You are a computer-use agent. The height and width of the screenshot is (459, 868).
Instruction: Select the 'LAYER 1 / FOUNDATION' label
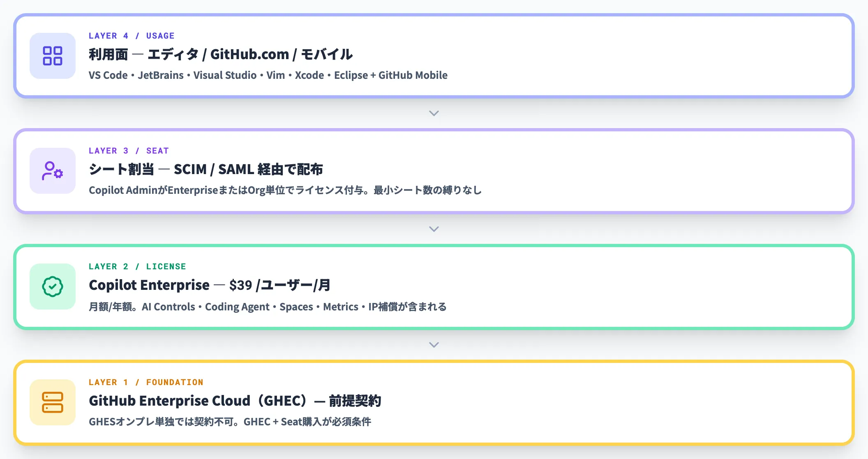click(146, 382)
